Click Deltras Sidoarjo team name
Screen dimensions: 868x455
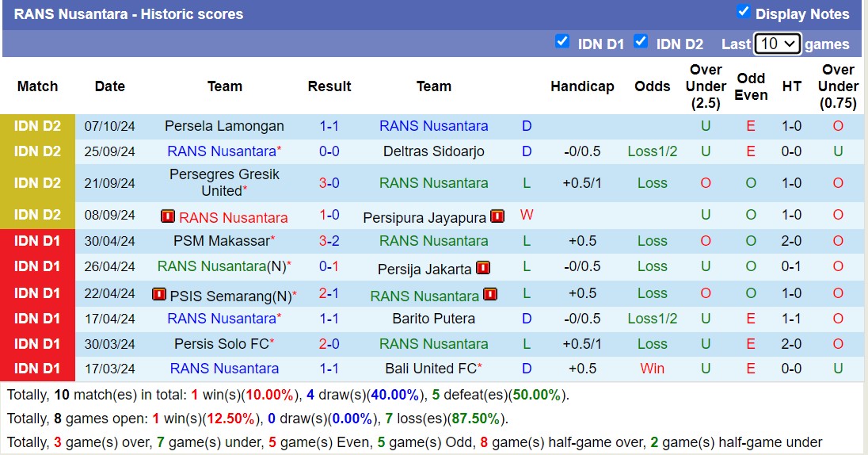click(433, 151)
